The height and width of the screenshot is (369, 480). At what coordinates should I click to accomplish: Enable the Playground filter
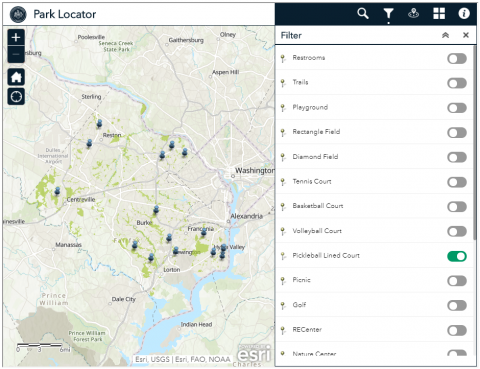coord(457,108)
